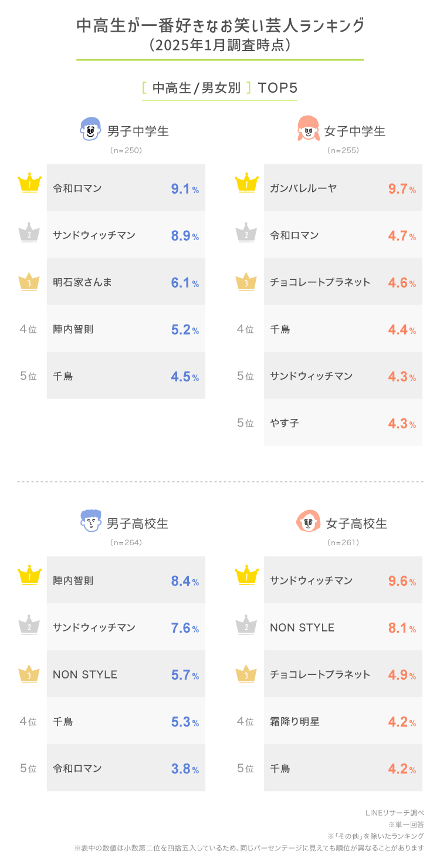440x868 pixels.
Task: Select gold crown beside 陣内智則 8.4%
Action: point(29,576)
